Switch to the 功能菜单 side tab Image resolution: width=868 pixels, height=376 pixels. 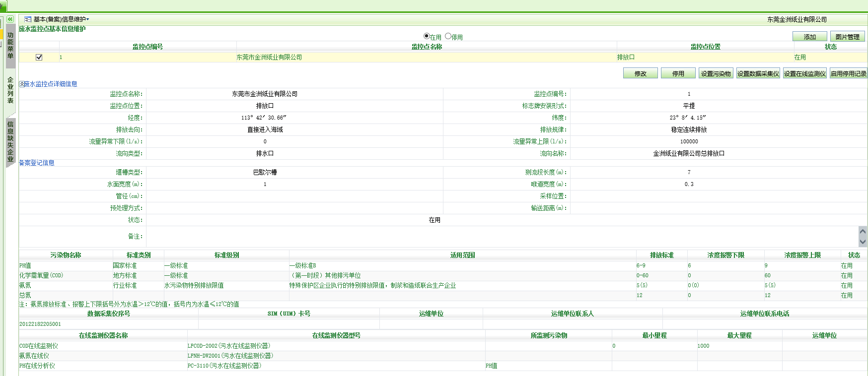(10, 46)
